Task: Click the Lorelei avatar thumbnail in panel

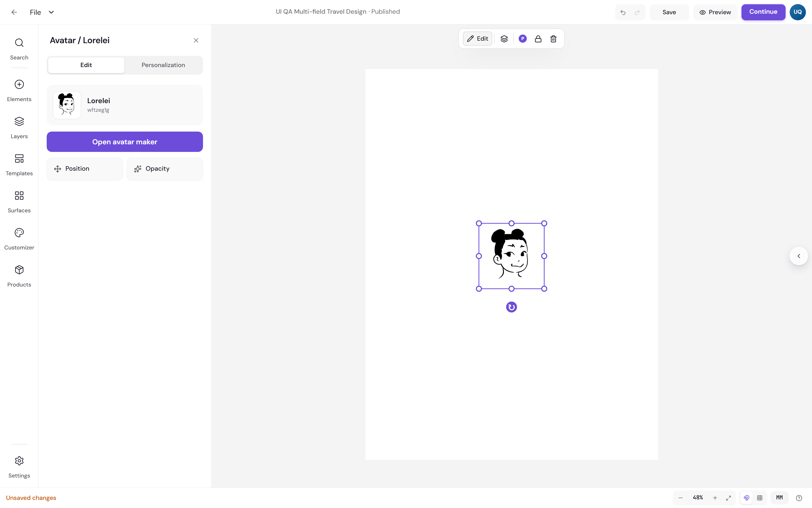Action: (x=67, y=105)
